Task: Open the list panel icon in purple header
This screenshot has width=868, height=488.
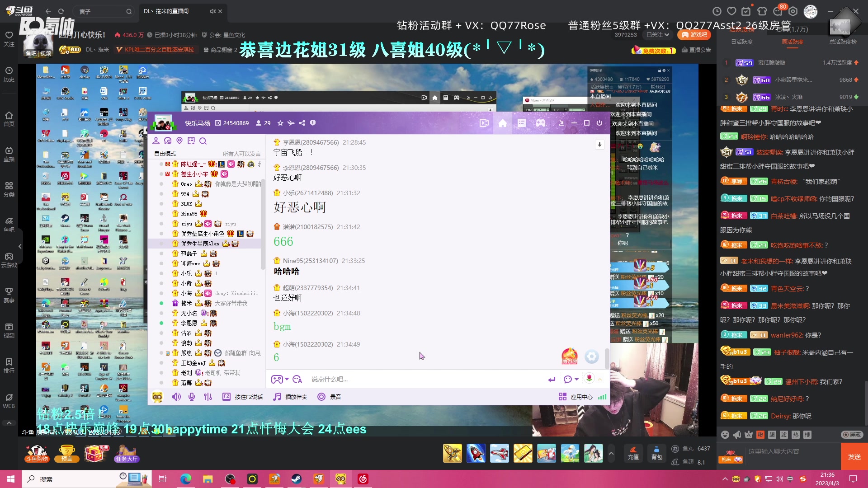Action: coord(522,123)
